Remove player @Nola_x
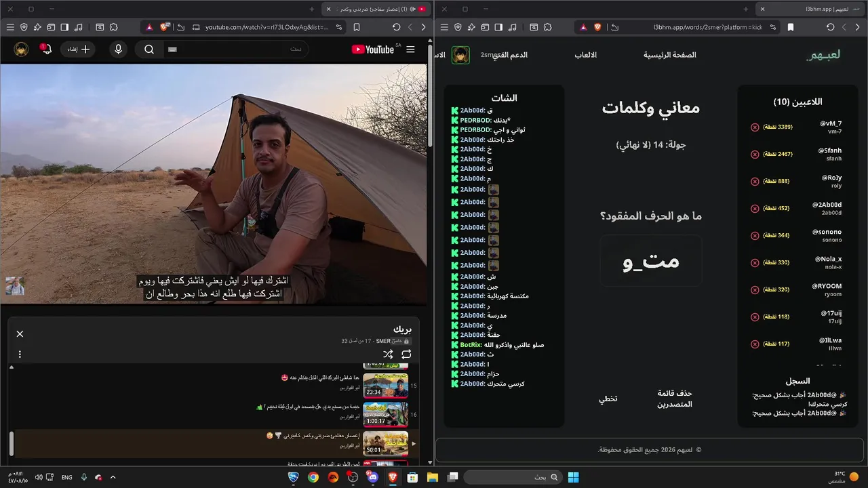Screen dimensions: 868x488 [755, 263]
